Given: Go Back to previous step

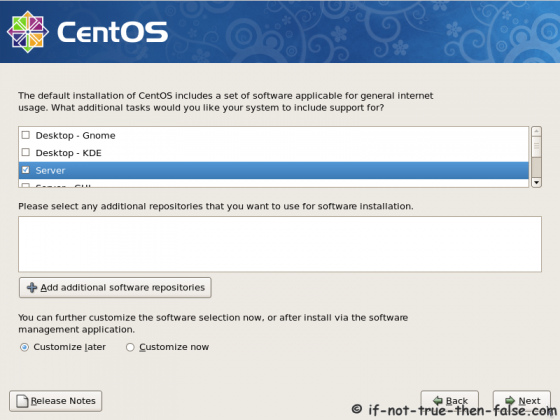Looking at the screenshot, I should [450, 401].
